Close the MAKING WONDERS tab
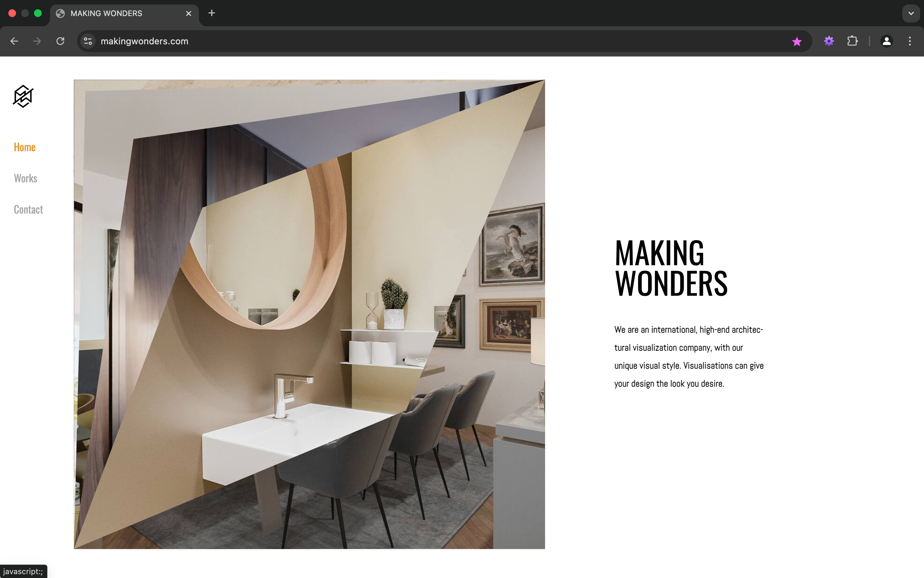The image size is (924, 578). pyautogui.click(x=189, y=13)
